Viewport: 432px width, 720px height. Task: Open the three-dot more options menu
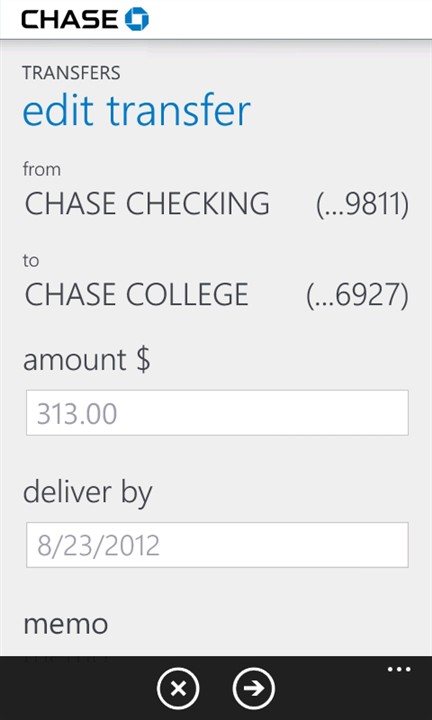399,669
